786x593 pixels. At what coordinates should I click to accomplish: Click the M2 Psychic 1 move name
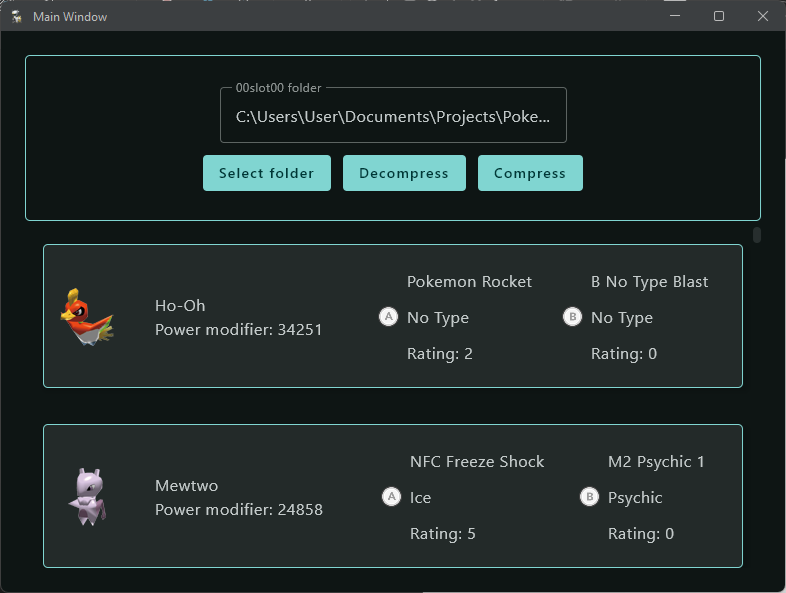tap(656, 462)
